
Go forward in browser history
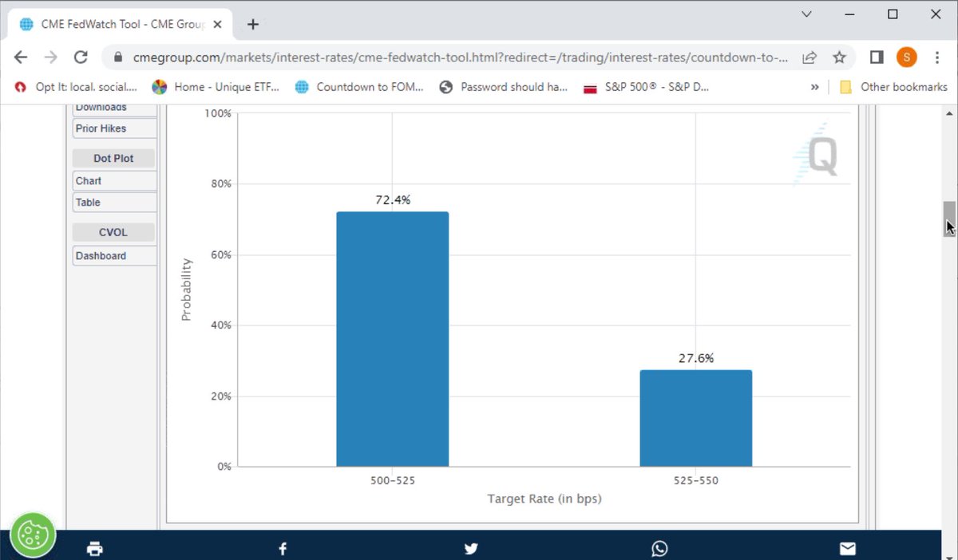50,57
